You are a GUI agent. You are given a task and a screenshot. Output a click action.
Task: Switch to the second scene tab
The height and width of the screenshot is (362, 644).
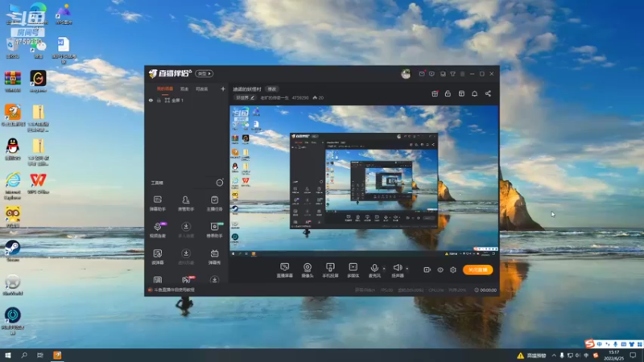(x=184, y=88)
